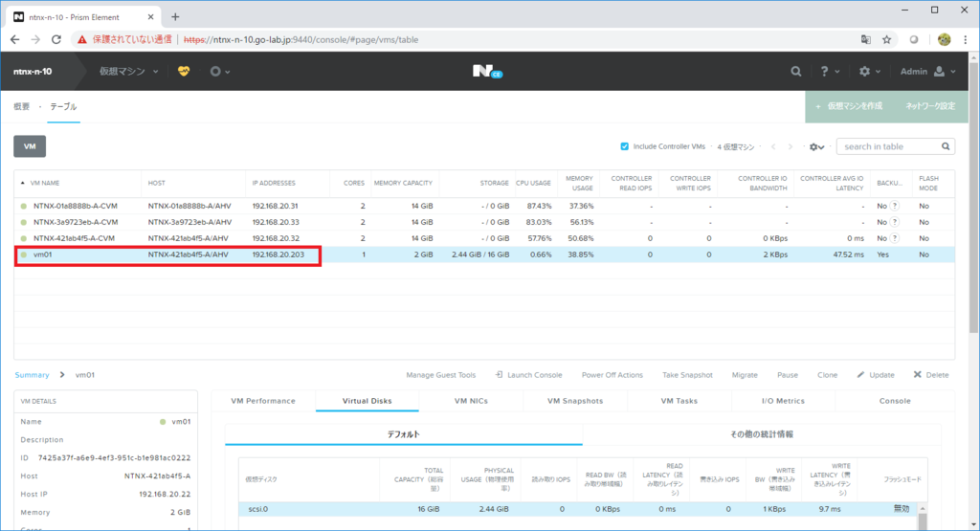Click Migrate action
The image size is (980, 531).
pyautogui.click(x=745, y=375)
